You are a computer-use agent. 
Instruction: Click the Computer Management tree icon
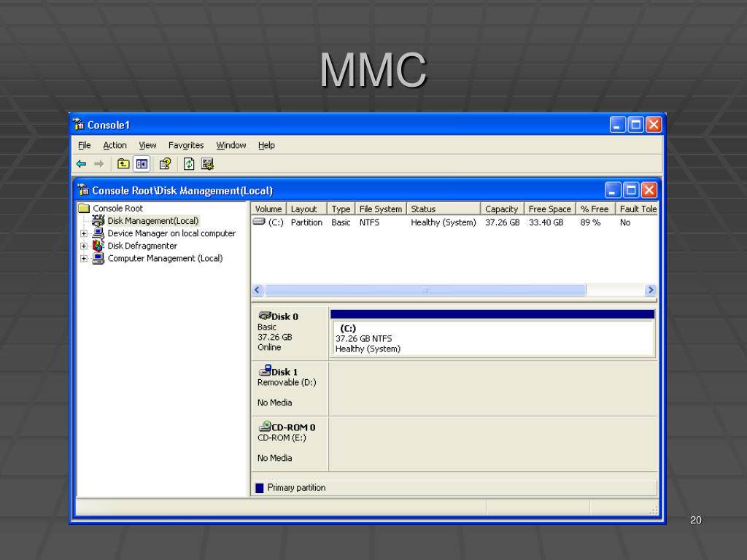[x=98, y=258]
